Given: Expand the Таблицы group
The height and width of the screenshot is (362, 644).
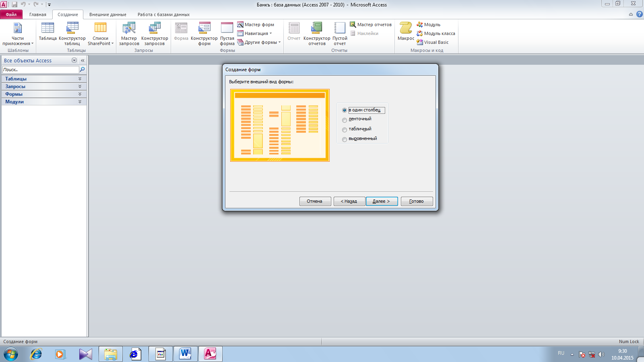Looking at the screenshot, I should 44,79.
